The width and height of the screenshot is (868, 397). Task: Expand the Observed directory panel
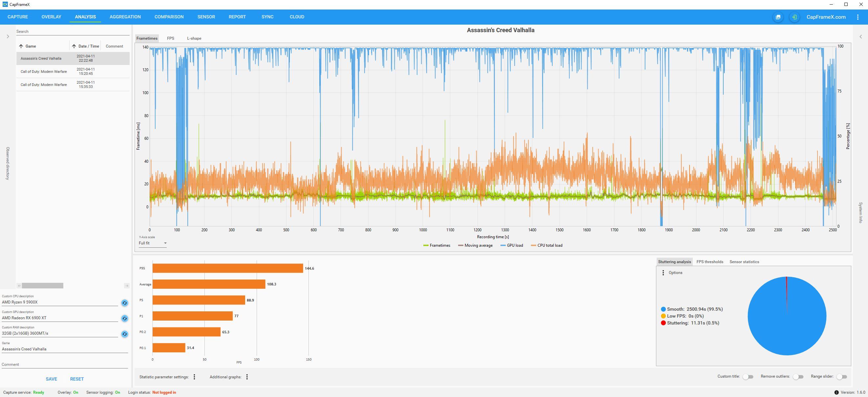(8, 36)
